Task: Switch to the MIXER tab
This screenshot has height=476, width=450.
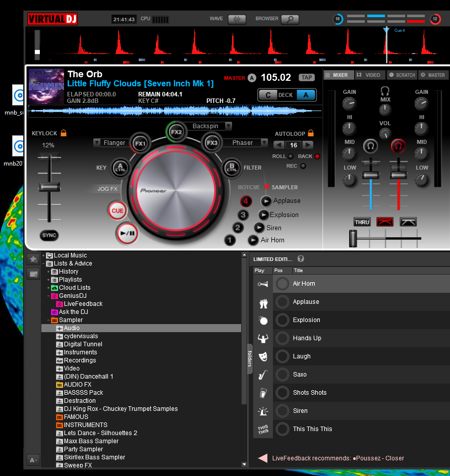Action: click(x=339, y=75)
